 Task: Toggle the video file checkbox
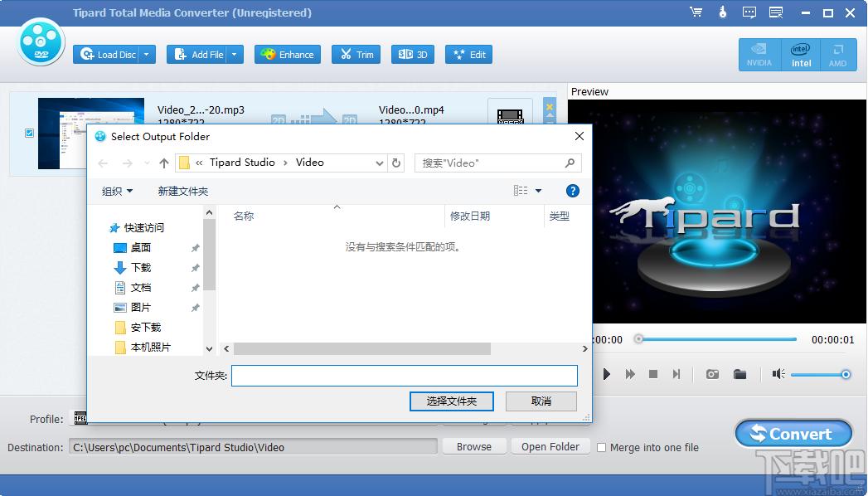30,133
